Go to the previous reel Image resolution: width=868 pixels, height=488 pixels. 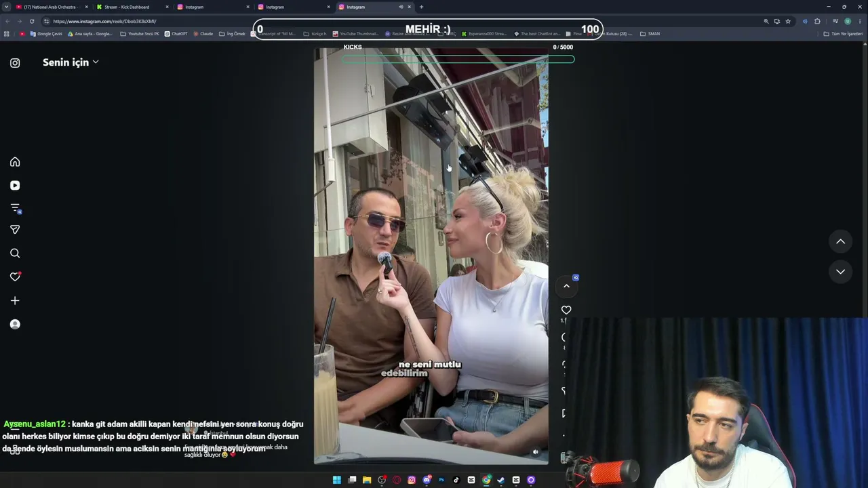click(x=840, y=241)
